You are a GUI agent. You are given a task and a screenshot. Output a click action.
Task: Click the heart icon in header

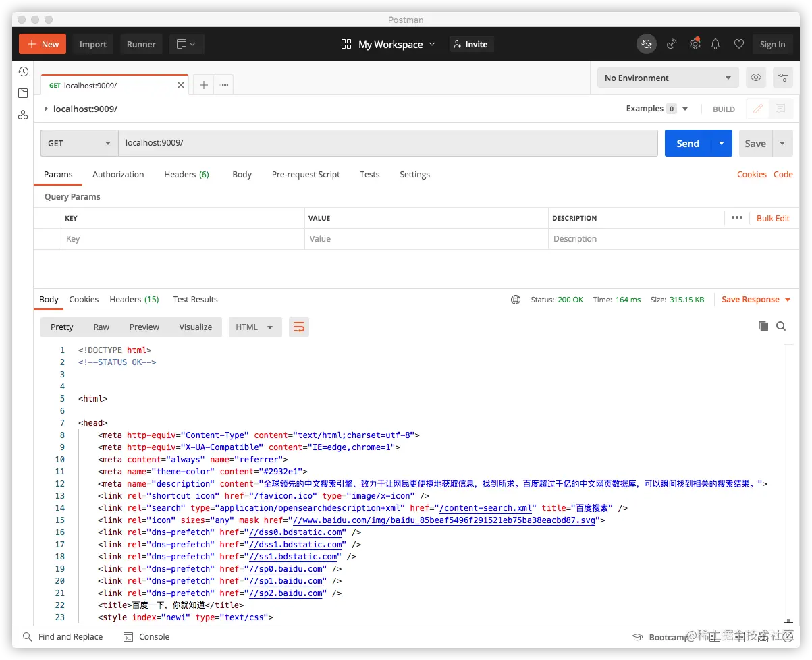tap(739, 44)
